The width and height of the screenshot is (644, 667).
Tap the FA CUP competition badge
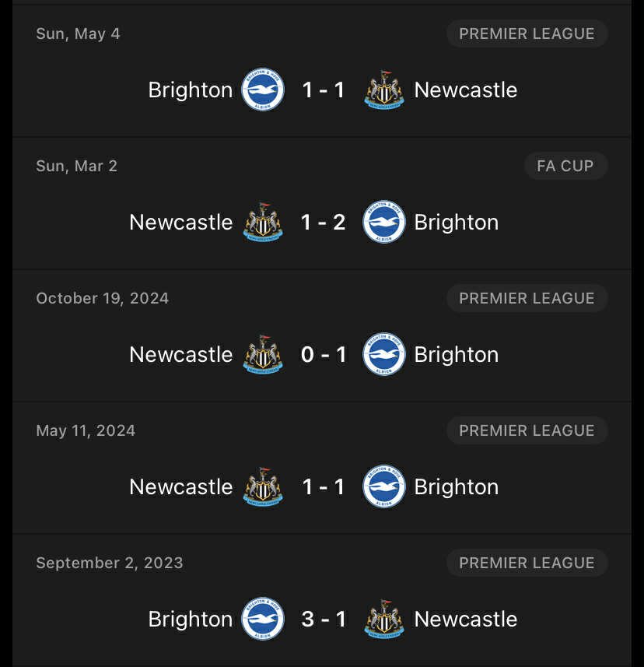pyautogui.click(x=565, y=166)
